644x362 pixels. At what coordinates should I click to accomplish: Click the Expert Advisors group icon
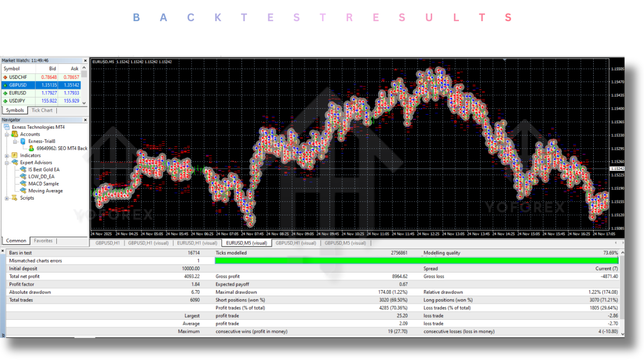point(15,162)
